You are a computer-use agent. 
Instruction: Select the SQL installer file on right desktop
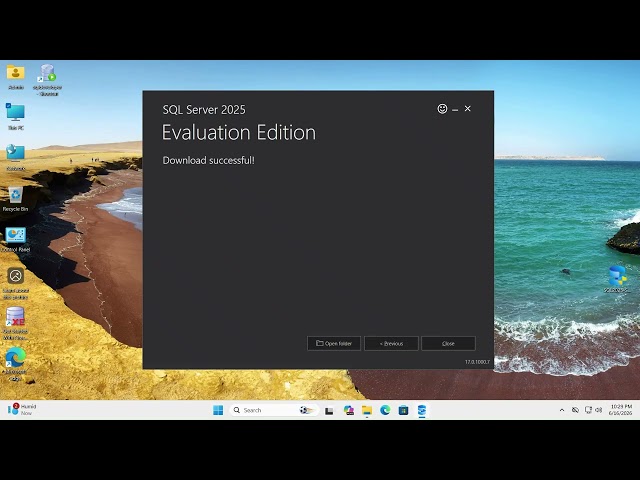617,279
